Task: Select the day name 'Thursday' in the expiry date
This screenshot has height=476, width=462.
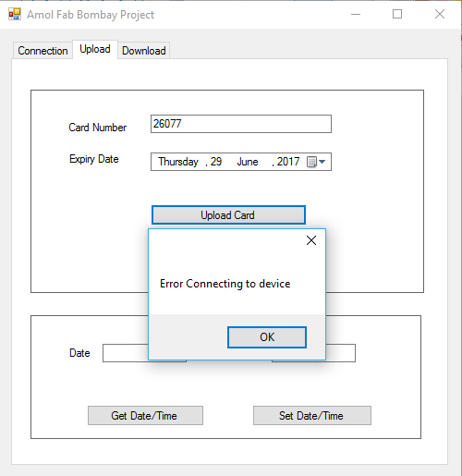Action: (x=178, y=162)
